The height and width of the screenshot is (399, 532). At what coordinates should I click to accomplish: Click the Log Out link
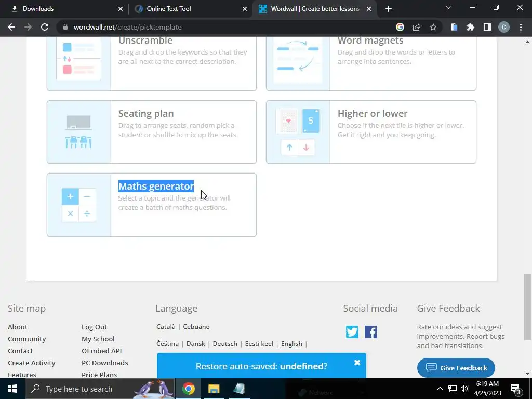[x=95, y=327]
